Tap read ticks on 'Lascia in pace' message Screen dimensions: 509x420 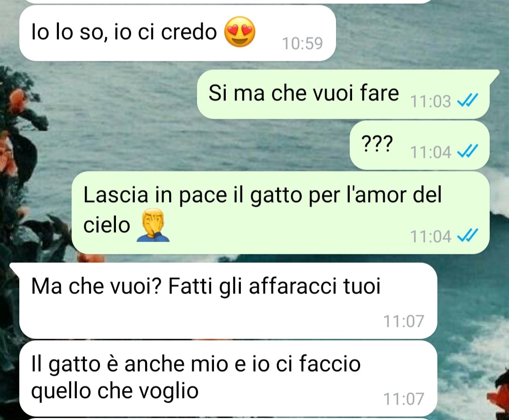468,235
